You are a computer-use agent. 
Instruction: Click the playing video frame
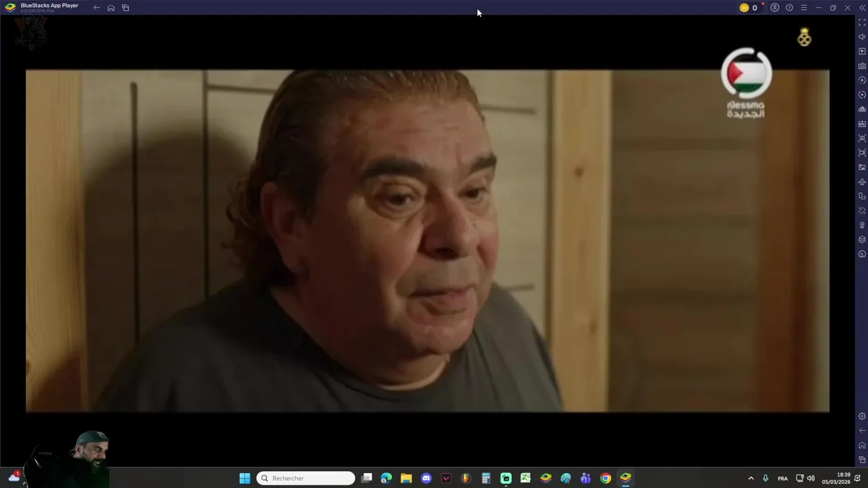click(427, 241)
